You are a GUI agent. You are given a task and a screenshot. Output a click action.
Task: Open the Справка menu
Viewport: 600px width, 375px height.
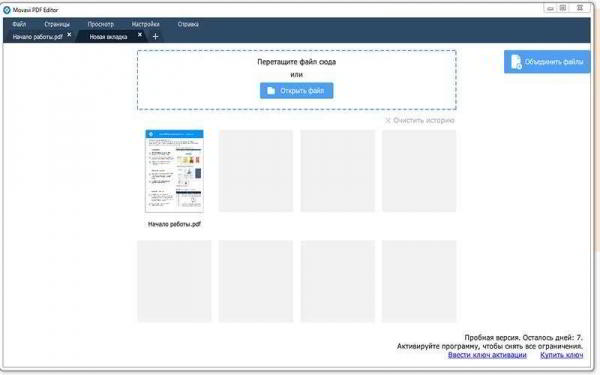coord(188,24)
